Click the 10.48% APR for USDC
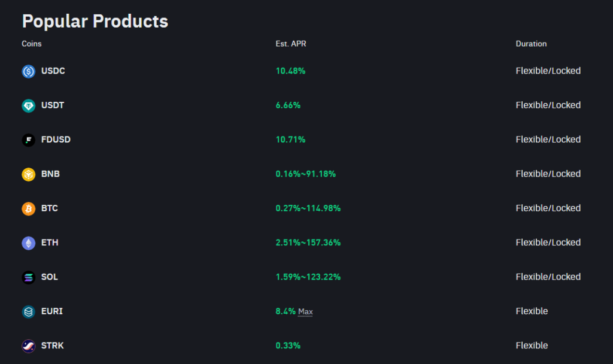This screenshot has height=364, width=613. tap(291, 71)
